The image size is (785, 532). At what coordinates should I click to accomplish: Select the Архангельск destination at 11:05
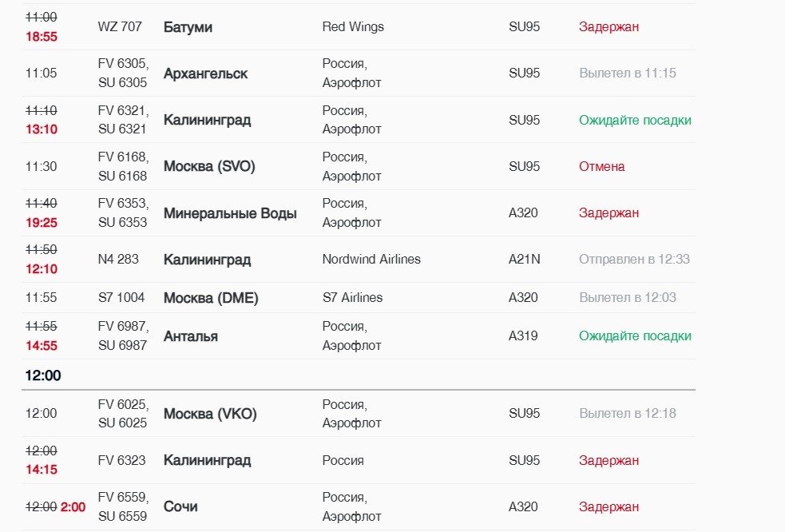(x=205, y=73)
